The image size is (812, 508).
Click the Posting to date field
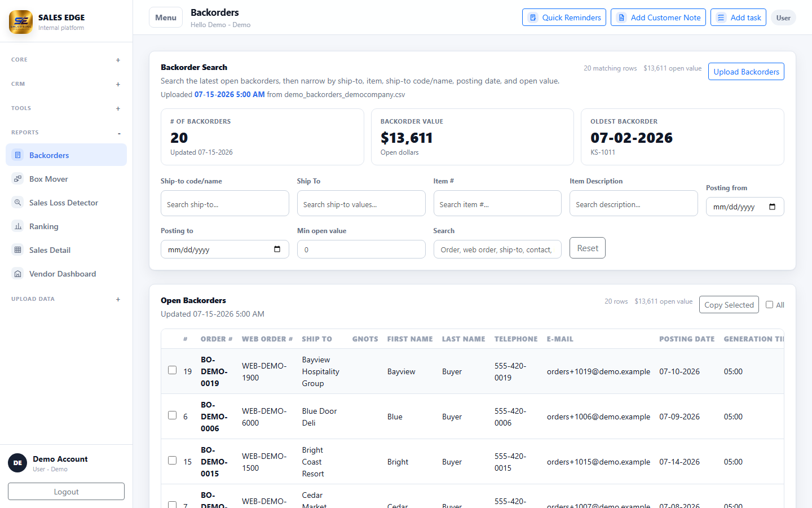[x=224, y=249]
